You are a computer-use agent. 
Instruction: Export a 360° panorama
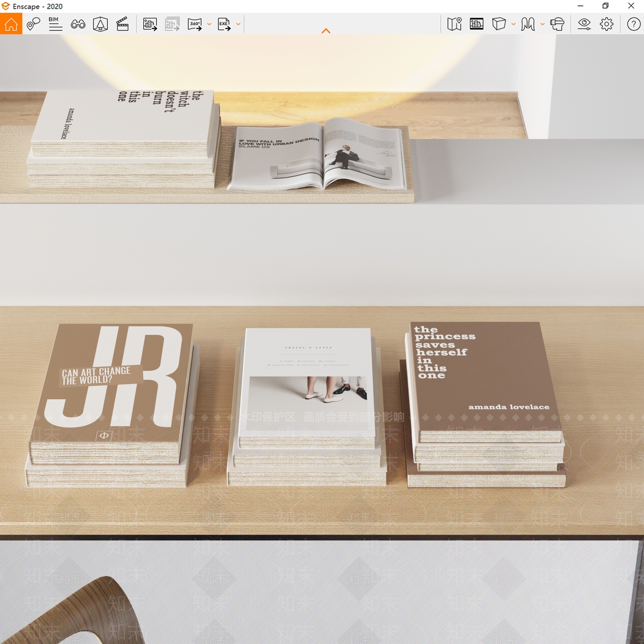point(195,24)
